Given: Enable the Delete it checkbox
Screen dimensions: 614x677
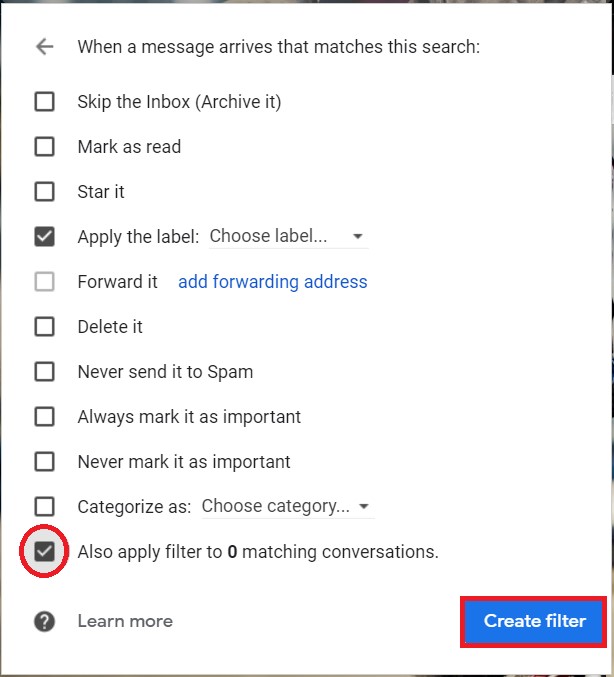Looking at the screenshot, I should [44, 327].
